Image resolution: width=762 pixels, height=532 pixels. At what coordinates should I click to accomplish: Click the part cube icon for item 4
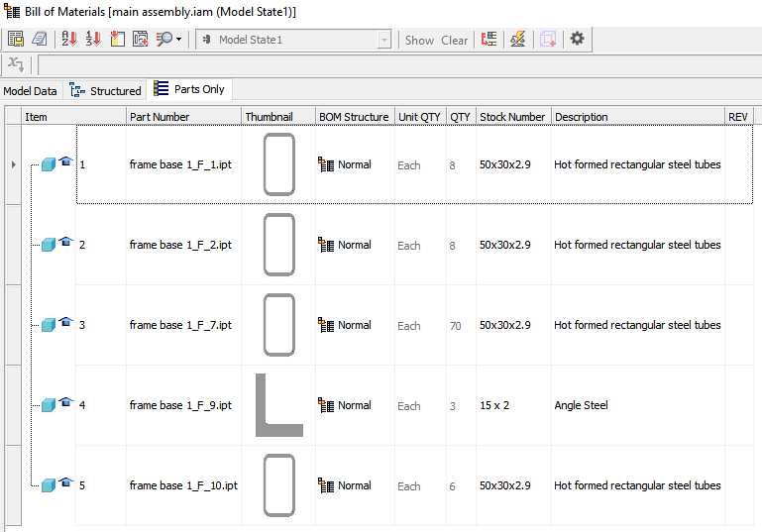coord(49,405)
